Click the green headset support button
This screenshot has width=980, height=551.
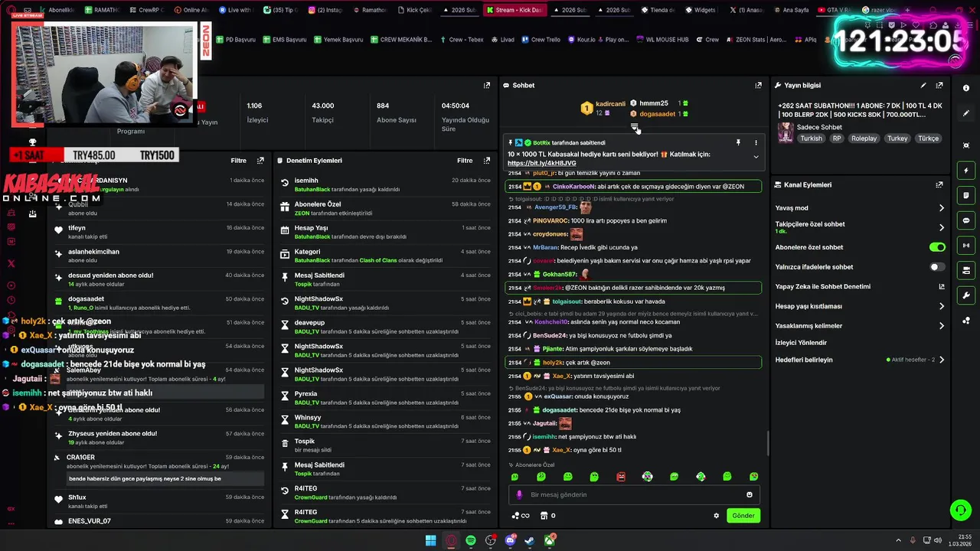tap(959, 510)
